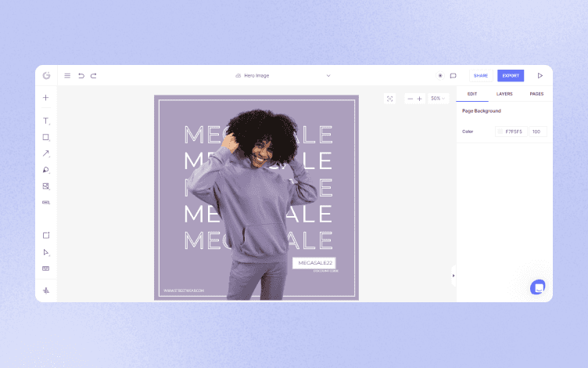Screen dimensions: 588x368
Task: Open the comments speech bubble icon
Action: coord(453,75)
